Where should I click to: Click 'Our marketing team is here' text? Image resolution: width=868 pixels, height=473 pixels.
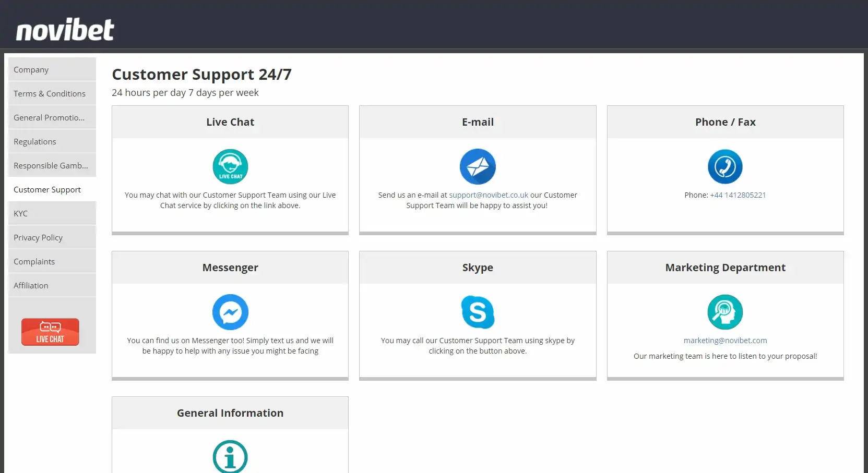(725, 356)
